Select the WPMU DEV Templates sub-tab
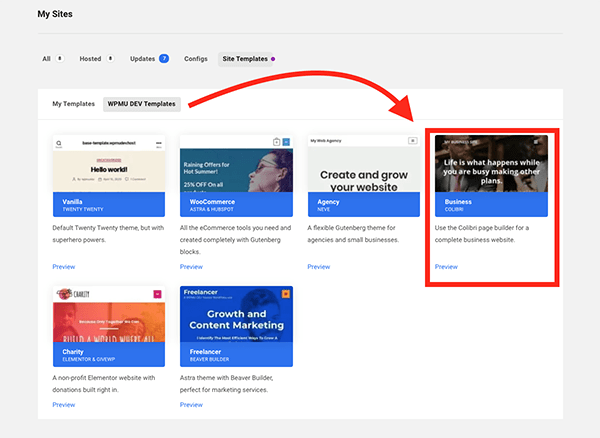The height and width of the screenshot is (438, 600). [142, 104]
